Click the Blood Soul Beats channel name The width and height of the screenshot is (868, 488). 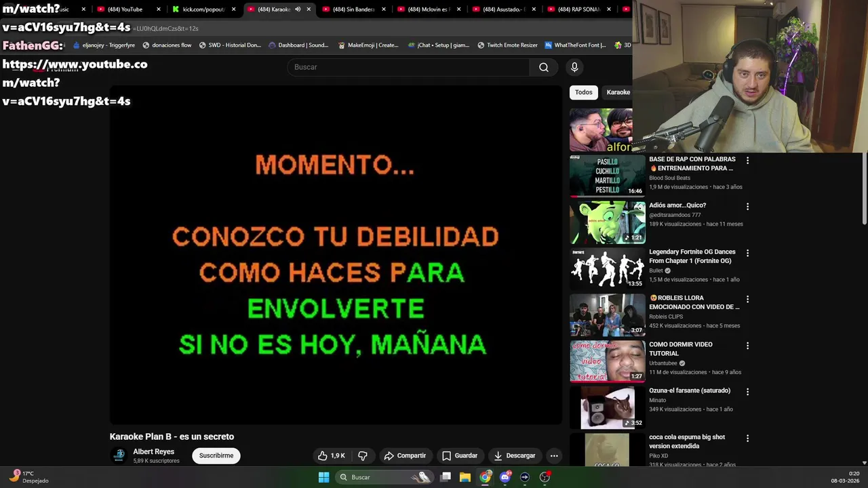coord(669,178)
